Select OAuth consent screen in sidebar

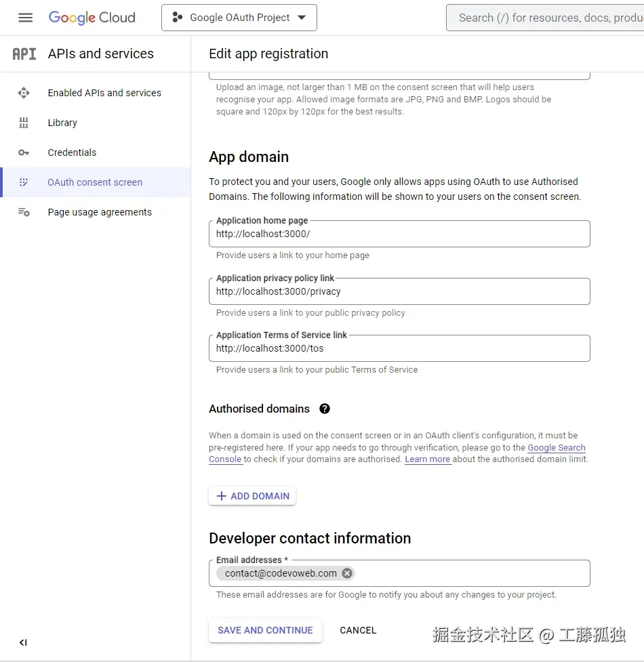(x=96, y=182)
